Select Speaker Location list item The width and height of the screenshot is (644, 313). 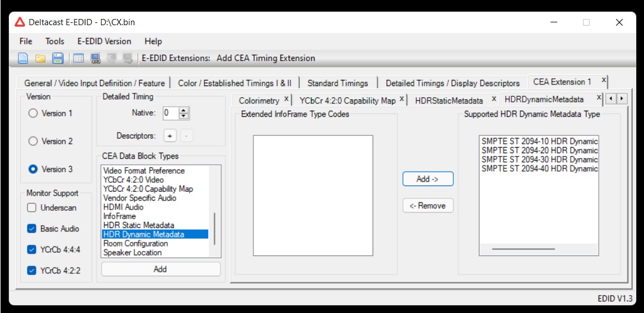pos(155,253)
